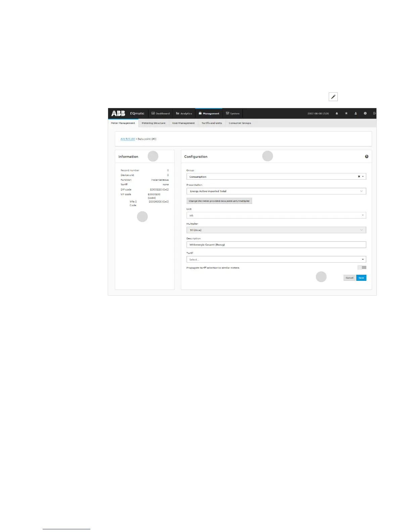
Task: Click the Device unit label
Action: coord(127,175)
